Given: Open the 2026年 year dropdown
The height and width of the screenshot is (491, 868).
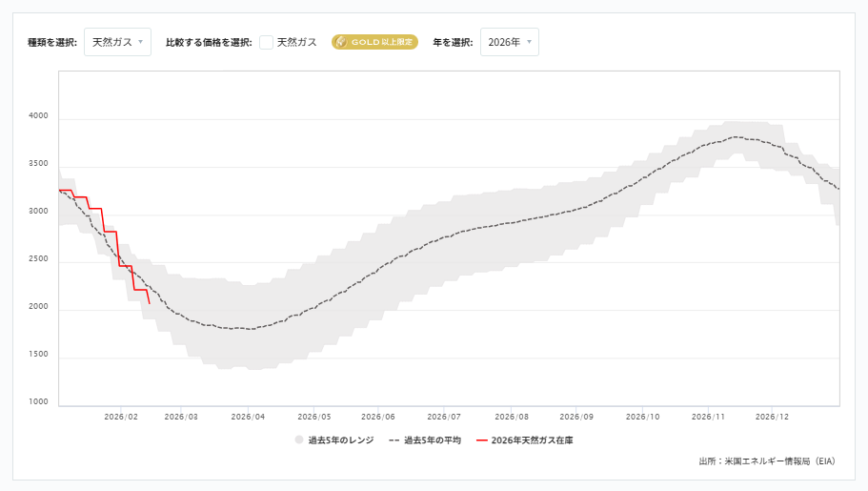Looking at the screenshot, I should (510, 42).
